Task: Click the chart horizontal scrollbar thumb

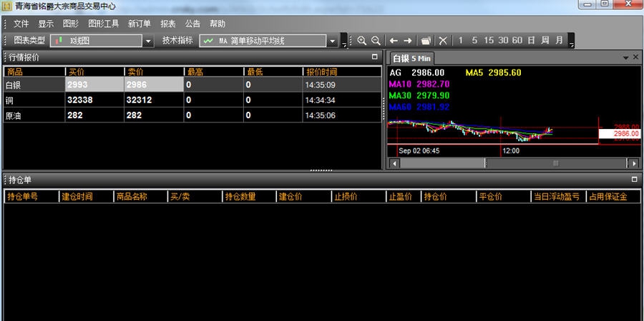Action: (556, 163)
